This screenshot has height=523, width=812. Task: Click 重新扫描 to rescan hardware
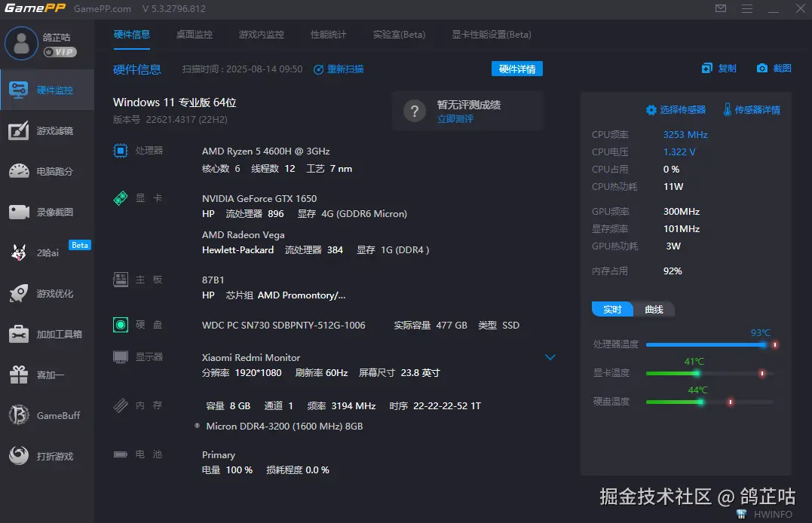tap(339, 69)
